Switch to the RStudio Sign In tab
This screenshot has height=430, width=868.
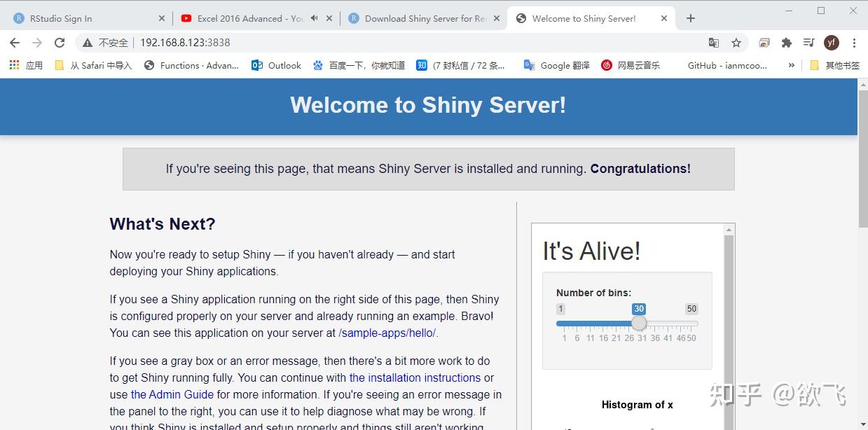[77, 19]
